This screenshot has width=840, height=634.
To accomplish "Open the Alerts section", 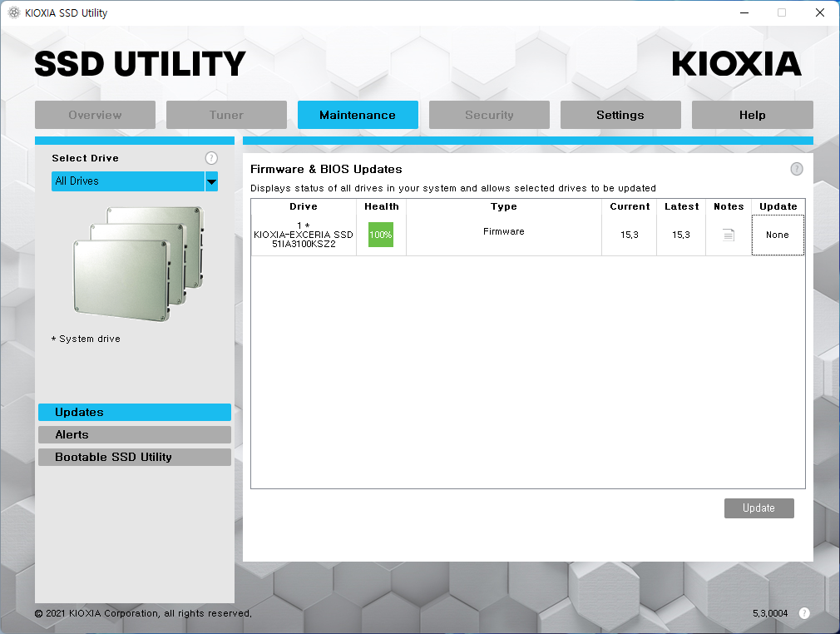I will click(x=135, y=434).
